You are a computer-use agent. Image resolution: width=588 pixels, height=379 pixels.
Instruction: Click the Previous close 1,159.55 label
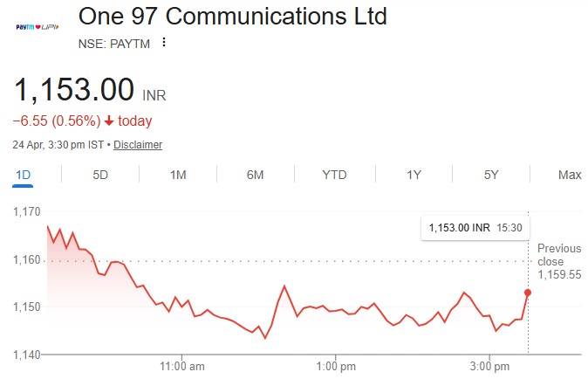tap(557, 261)
